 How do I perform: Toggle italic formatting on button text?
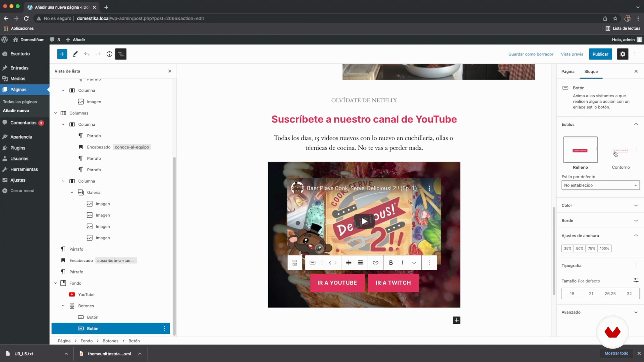tap(402, 263)
